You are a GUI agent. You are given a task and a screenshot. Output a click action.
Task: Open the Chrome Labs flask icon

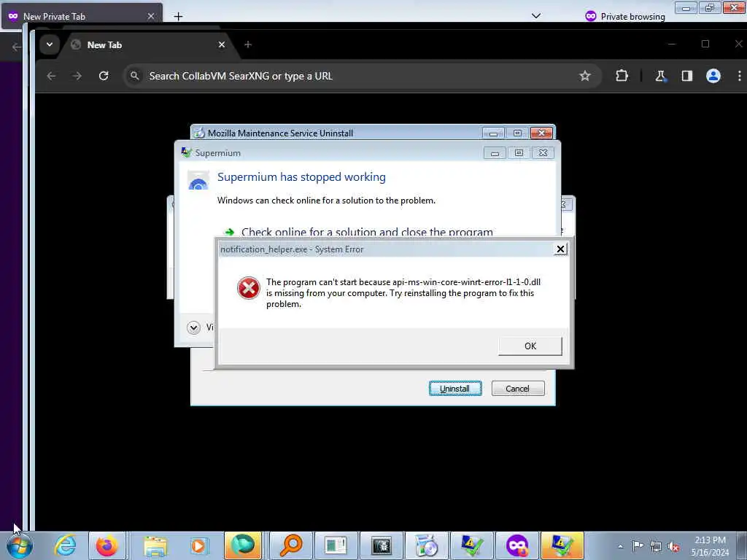661,76
